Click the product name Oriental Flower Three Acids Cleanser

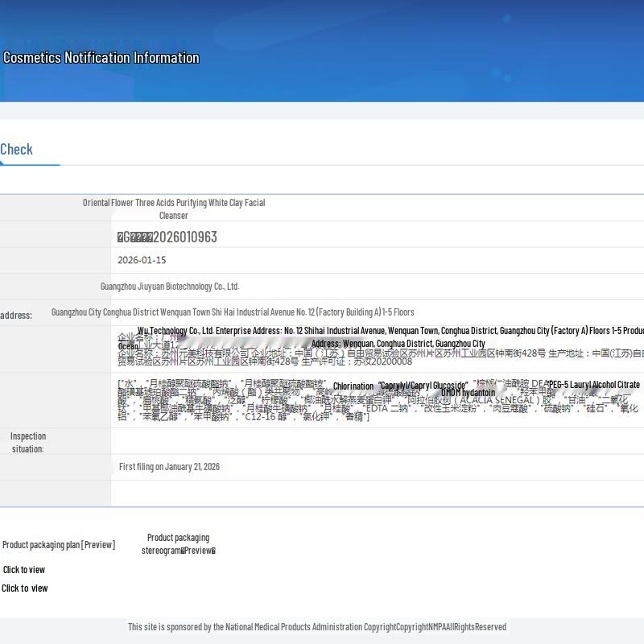(x=174, y=208)
